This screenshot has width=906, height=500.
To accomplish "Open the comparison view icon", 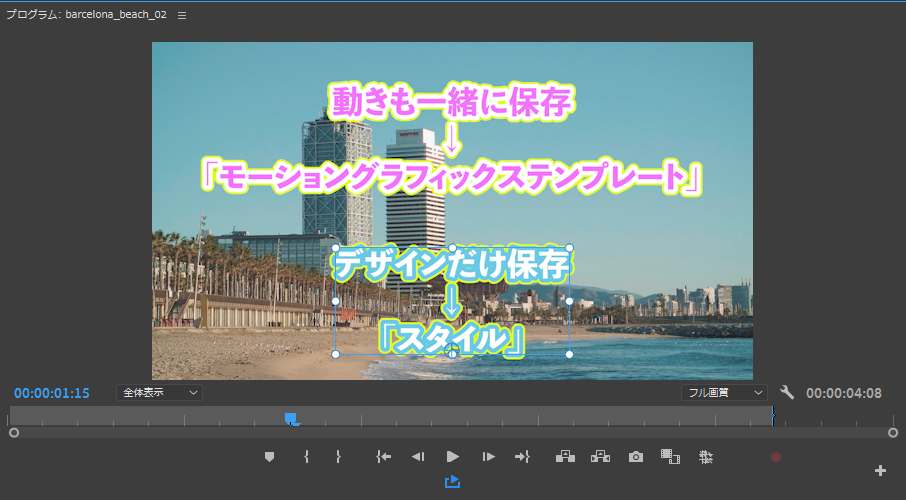I will tap(670, 457).
